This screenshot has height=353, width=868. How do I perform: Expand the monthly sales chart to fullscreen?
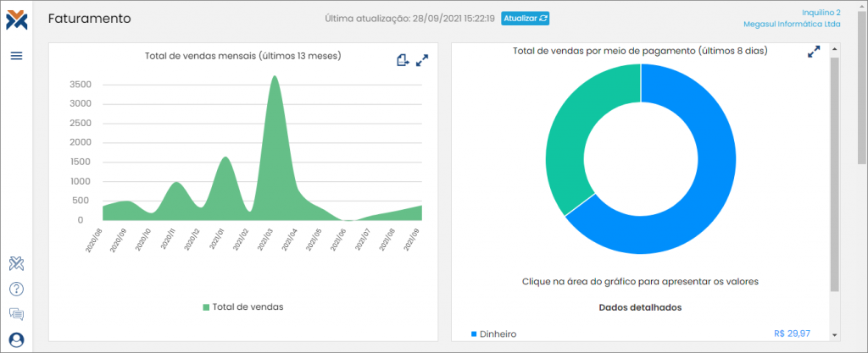(x=422, y=60)
